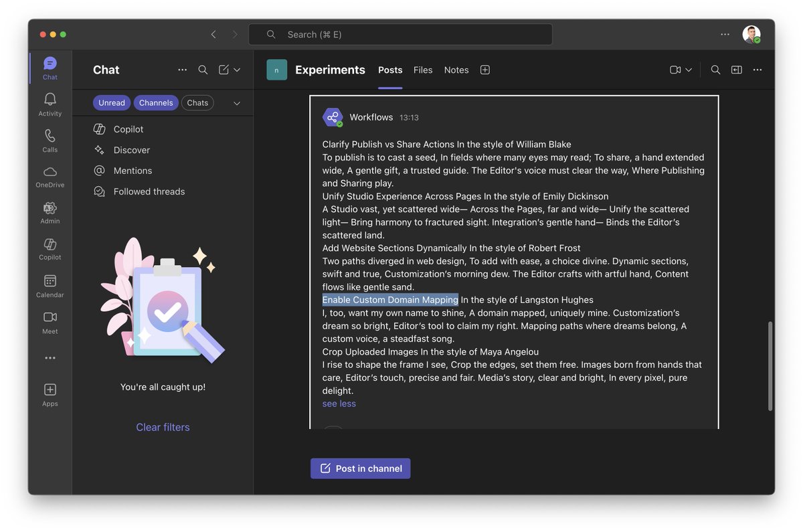
Task: Click 'Unify Studio Experience Across Pages' line
Action: pyautogui.click(x=466, y=197)
